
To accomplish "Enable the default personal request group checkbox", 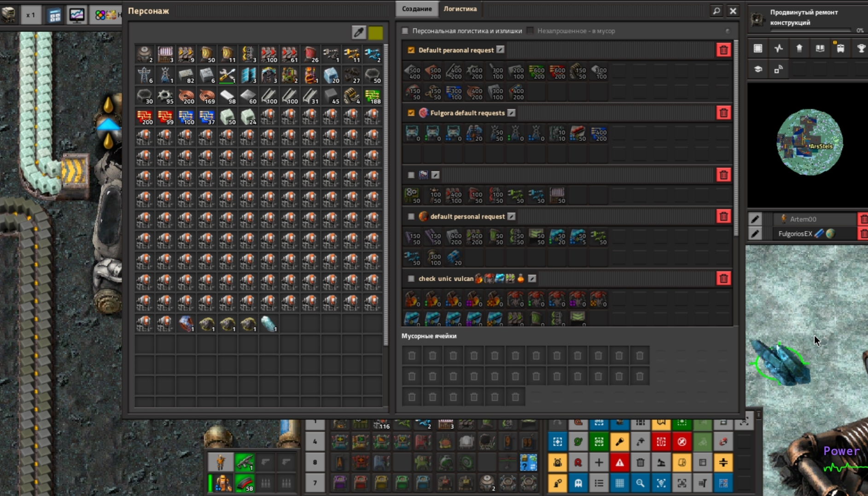I will [411, 216].
